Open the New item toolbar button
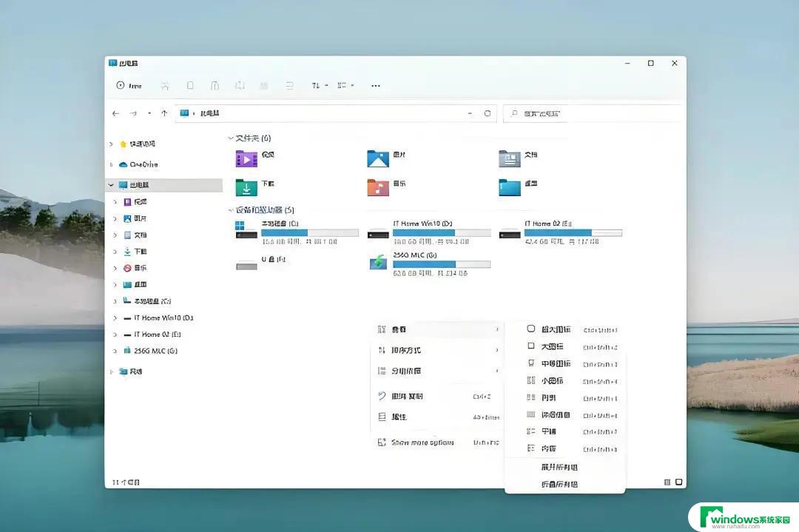Screen dimensions: 799x532 coord(129,86)
